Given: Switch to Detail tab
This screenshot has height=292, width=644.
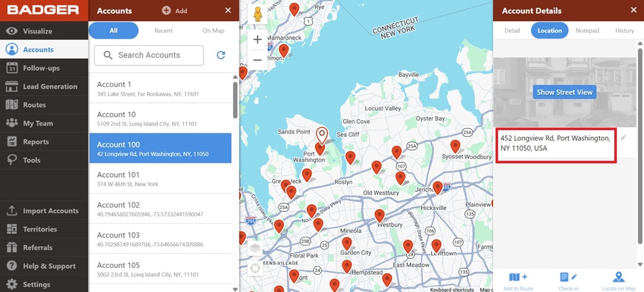Looking at the screenshot, I should tap(512, 31).
